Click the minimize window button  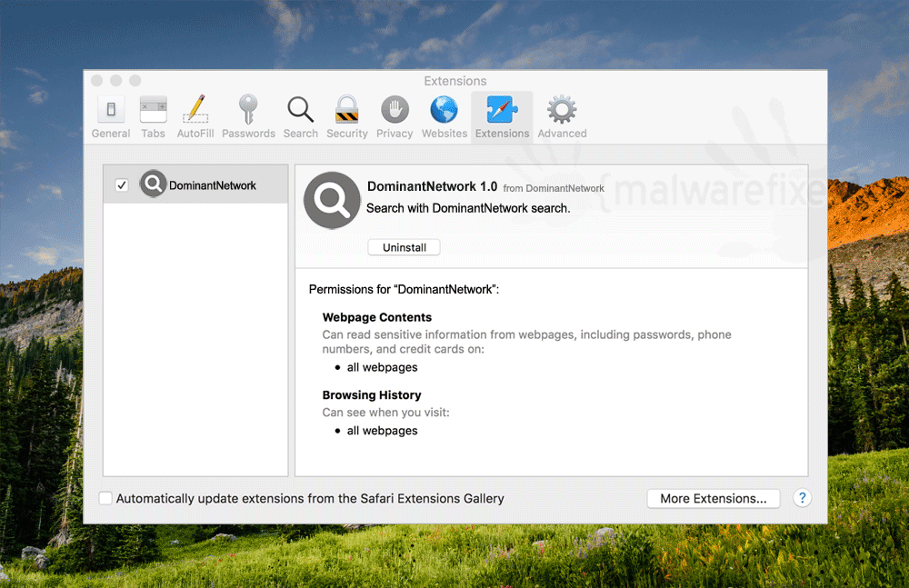pyautogui.click(x=116, y=81)
